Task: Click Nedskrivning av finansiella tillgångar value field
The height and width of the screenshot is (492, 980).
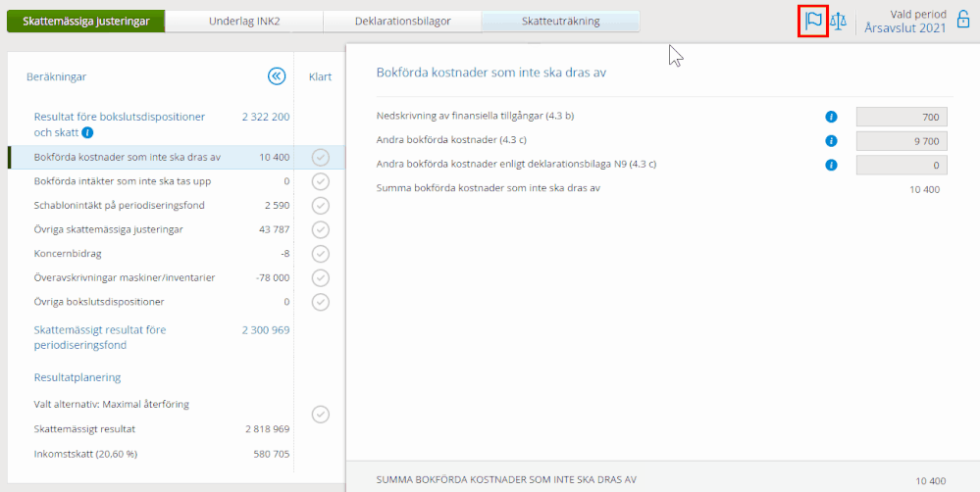Action: click(x=902, y=117)
